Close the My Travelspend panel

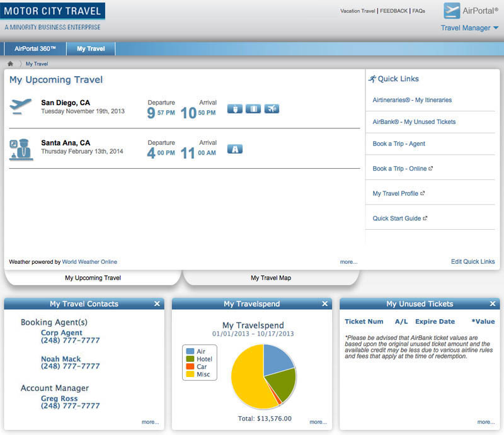click(x=324, y=303)
